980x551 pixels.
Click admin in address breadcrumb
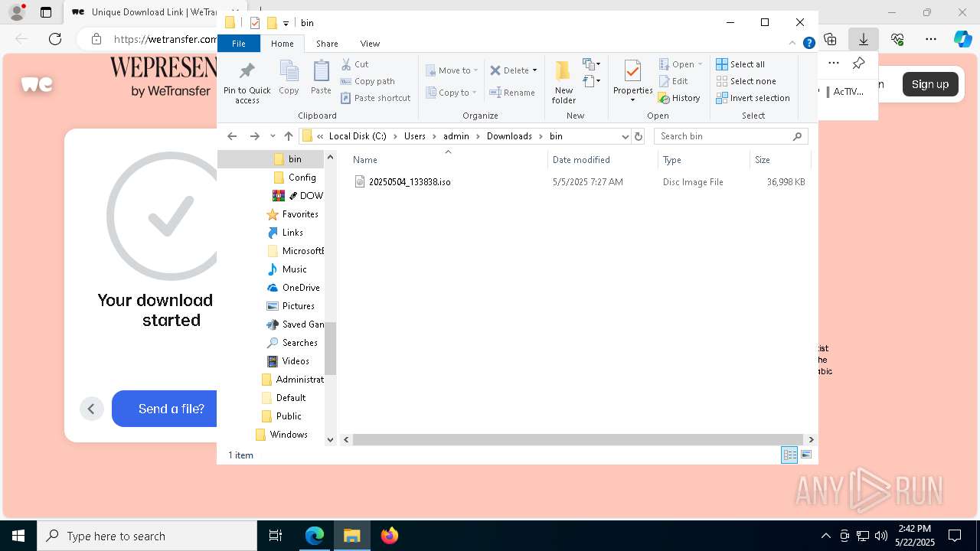point(456,136)
